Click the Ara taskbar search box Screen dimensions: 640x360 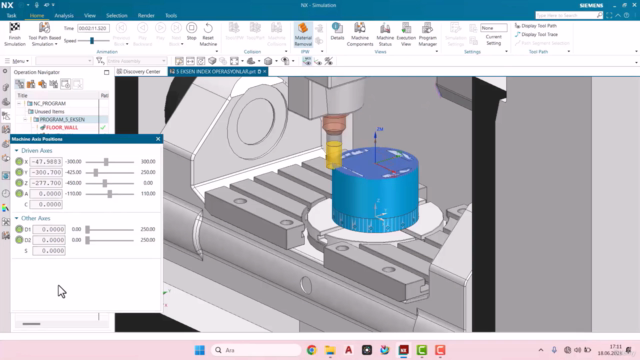coord(256,350)
